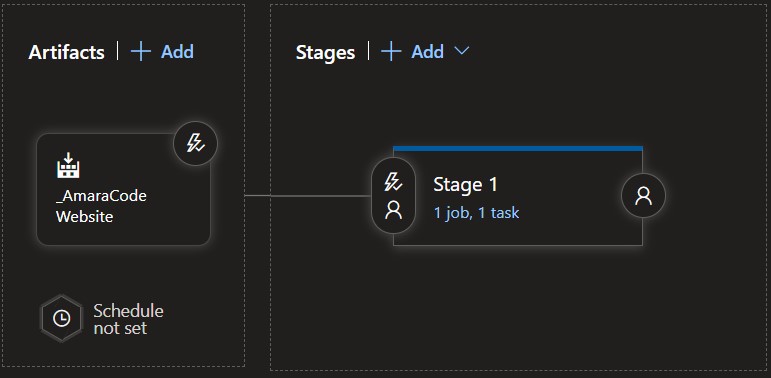Viewport: 771px width, 378px height.
Task: Select the _AmaraCode Website artifact name
Action: (x=101, y=206)
